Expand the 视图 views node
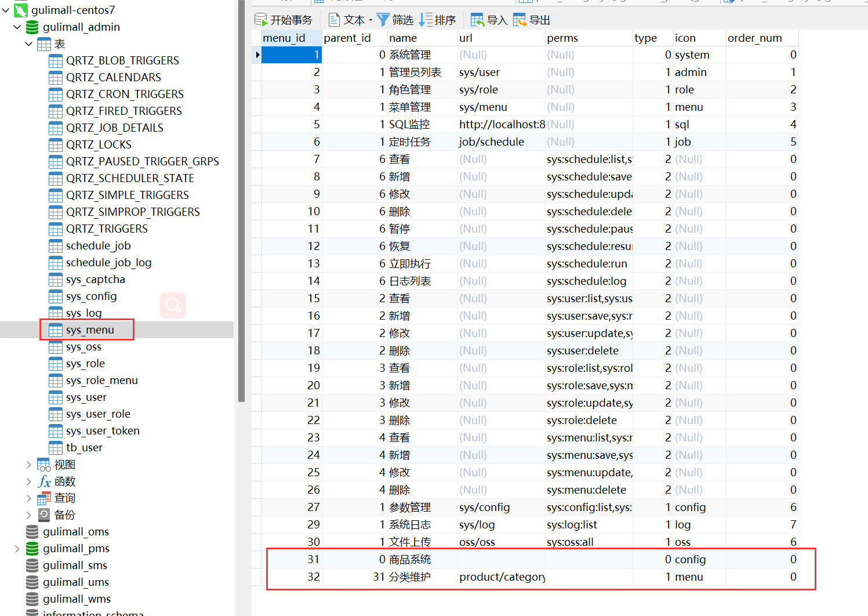 coord(28,465)
